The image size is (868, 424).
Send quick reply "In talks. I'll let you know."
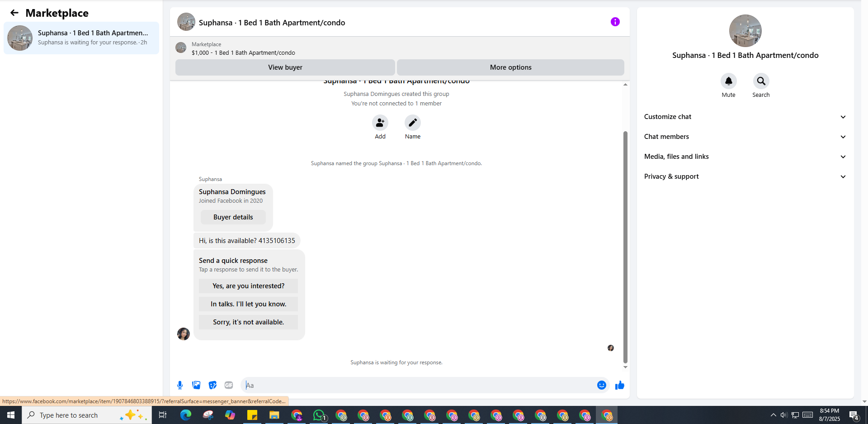pos(249,304)
